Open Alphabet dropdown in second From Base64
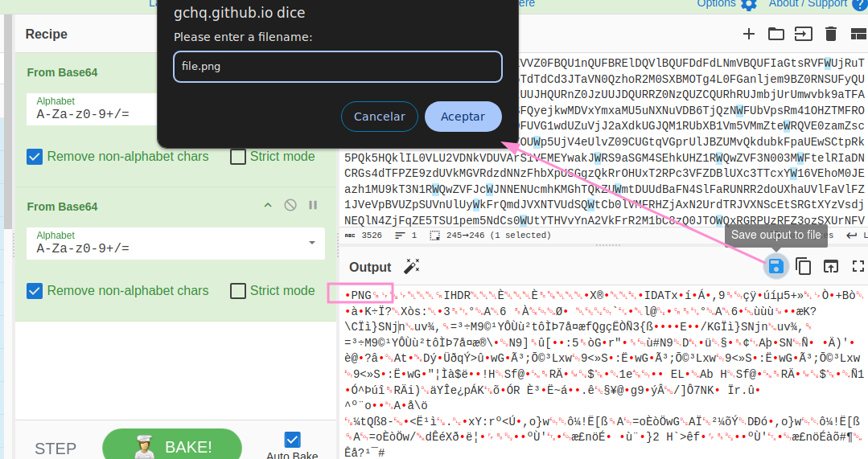Image resolution: width=868 pixels, height=459 pixels. coord(311,243)
